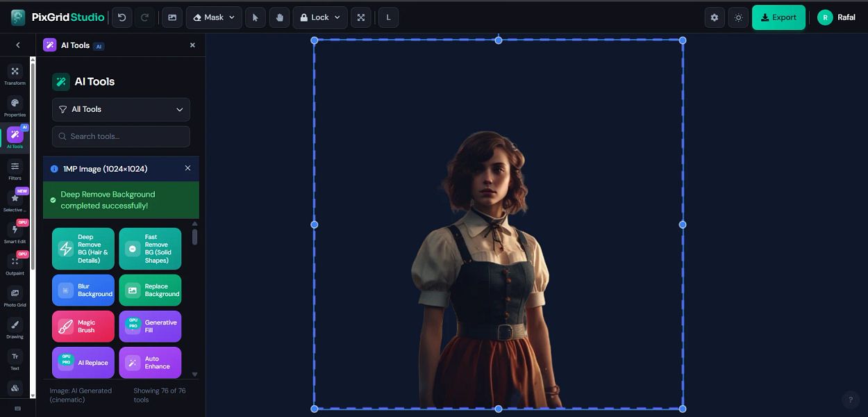Open the Mask dropdown
Screen dimensions: 868x417
[x=214, y=17]
